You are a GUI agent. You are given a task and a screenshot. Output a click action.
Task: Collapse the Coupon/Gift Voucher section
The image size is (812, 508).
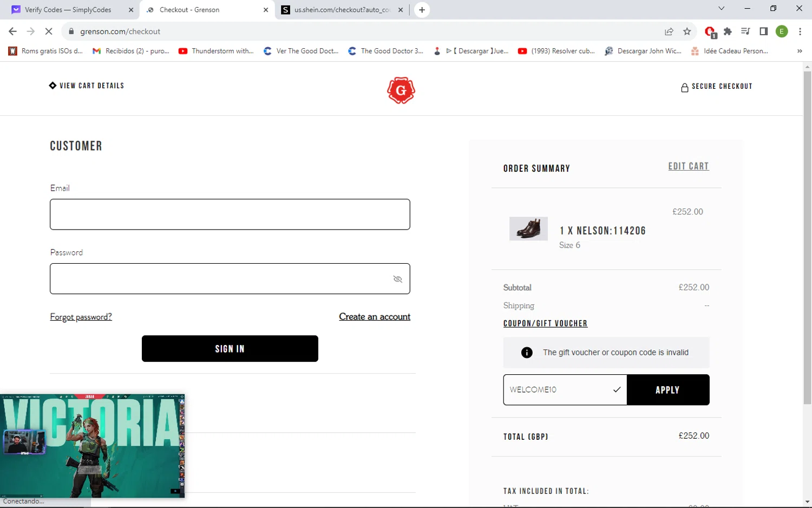[545, 323]
